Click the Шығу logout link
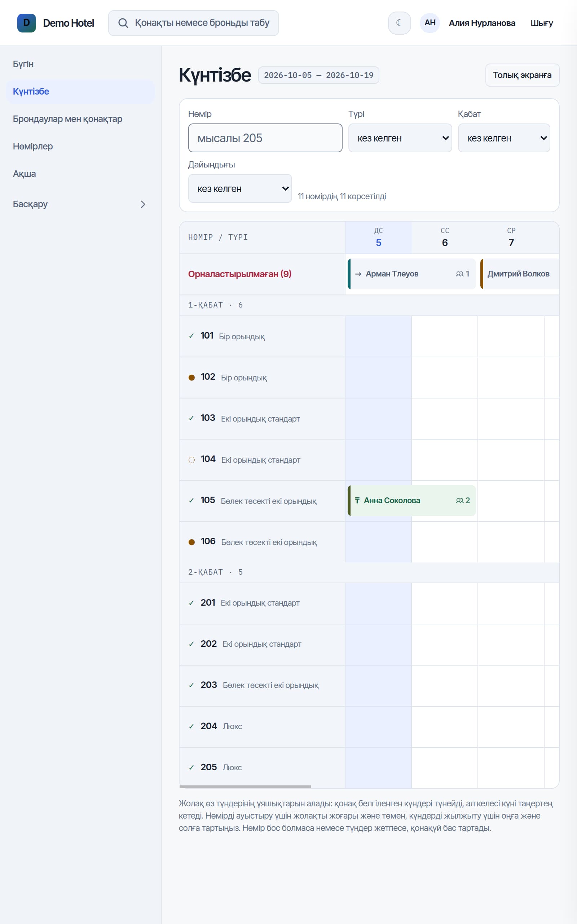The height and width of the screenshot is (924, 577). click(542, 23)
